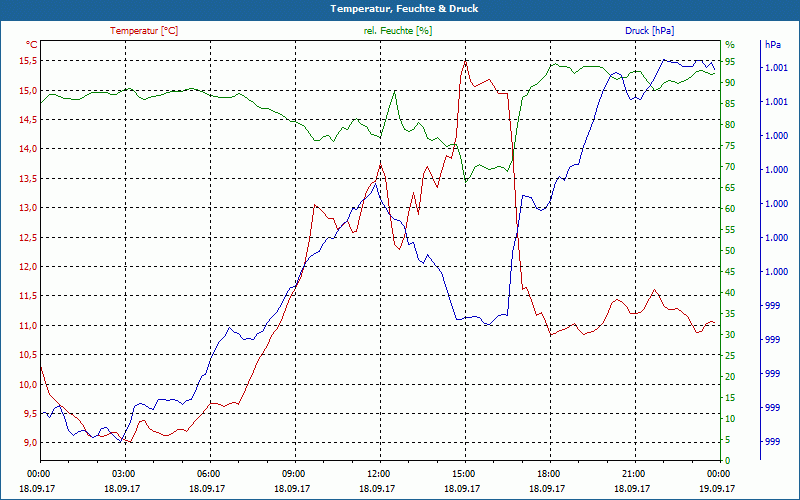Click the "12,0" temperature axis tick

[28, 266]
